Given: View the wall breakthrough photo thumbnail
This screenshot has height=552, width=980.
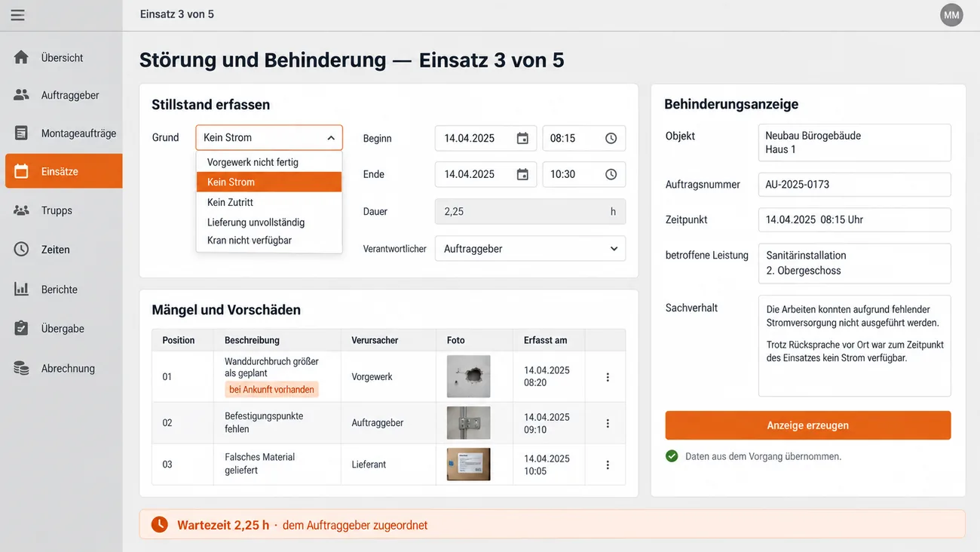Looking at the screenshot, I should (469, 376).
